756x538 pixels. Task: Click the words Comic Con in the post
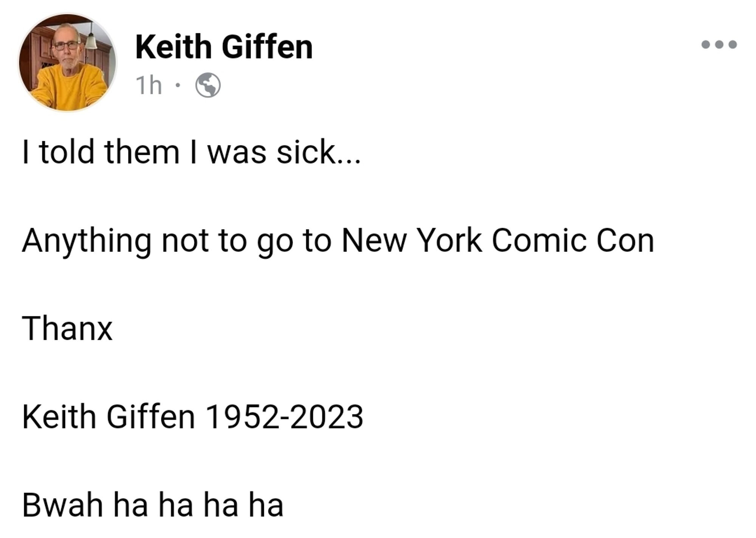(573, 241)
